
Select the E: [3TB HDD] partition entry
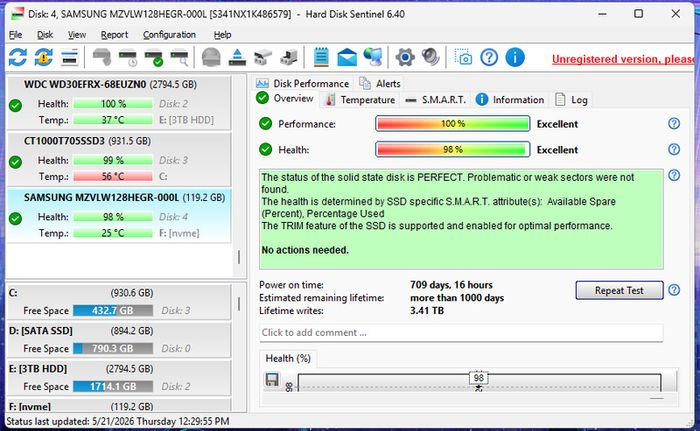click(119, 377)
